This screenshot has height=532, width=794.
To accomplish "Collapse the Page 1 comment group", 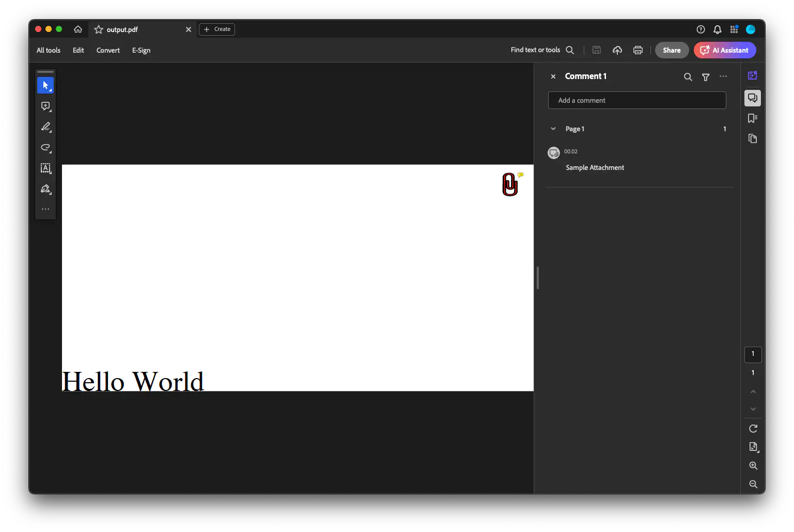I will coord(553,129).
